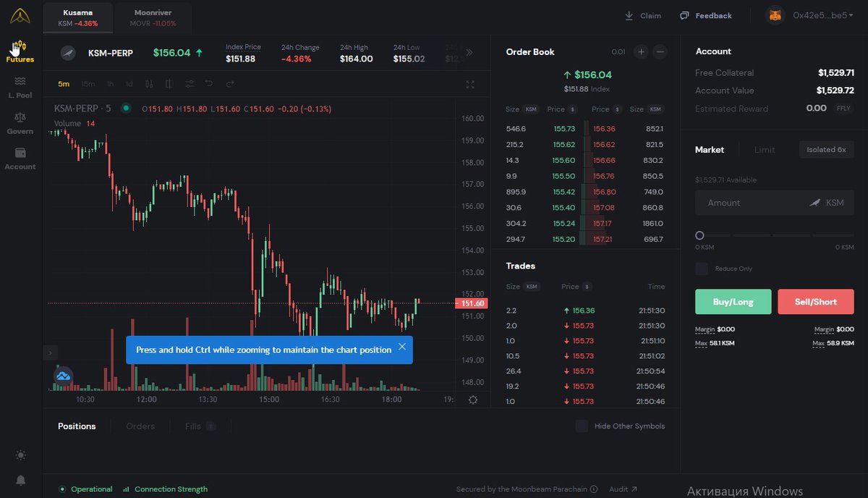Toggle the light/dark theme sun icon
The width and height of the screenshot is (868, 498).
(20, 455)
